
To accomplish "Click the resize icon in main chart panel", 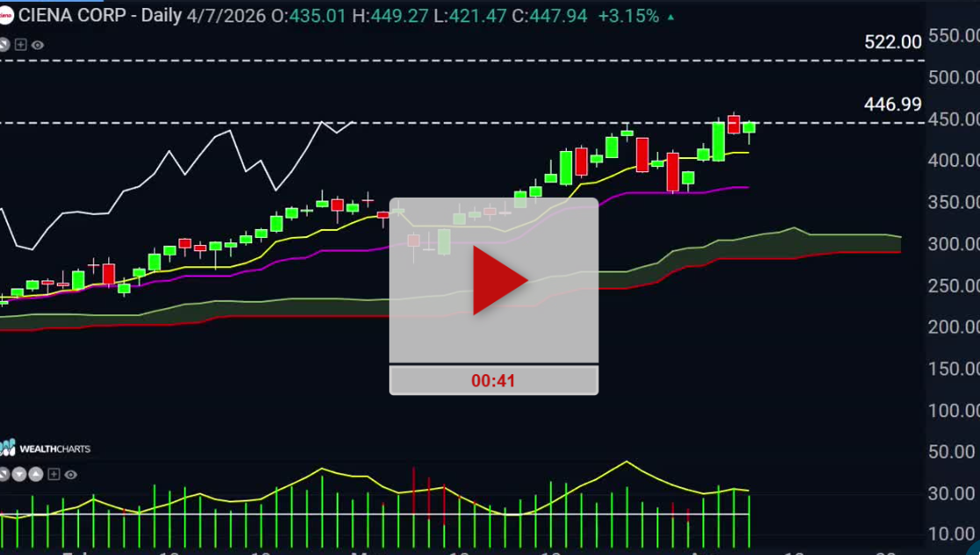I will [4, 45].
